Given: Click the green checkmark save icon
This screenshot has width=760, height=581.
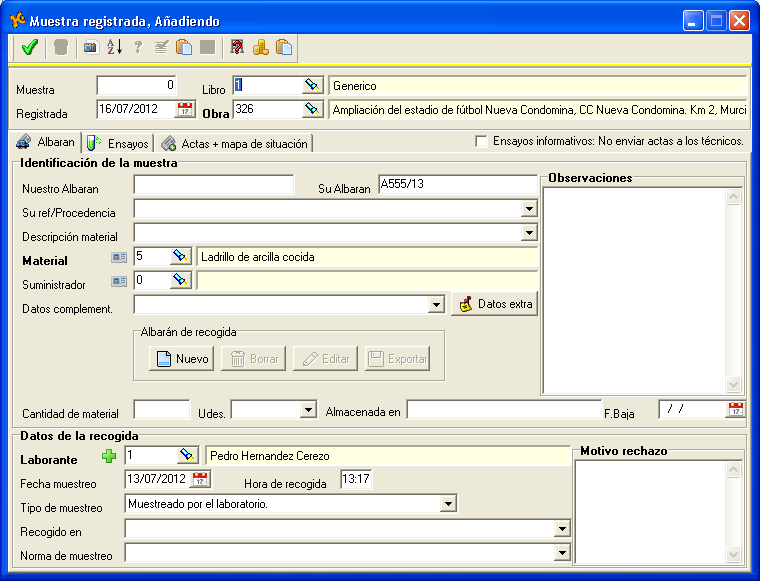Looking at the screenshot, I should 29,47.
